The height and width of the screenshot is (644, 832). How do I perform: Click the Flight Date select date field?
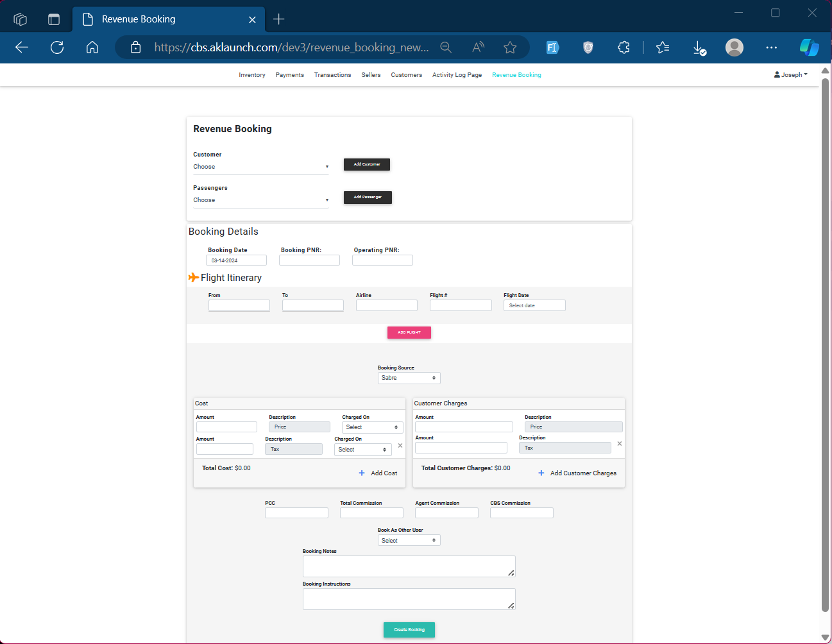point(534,306)
